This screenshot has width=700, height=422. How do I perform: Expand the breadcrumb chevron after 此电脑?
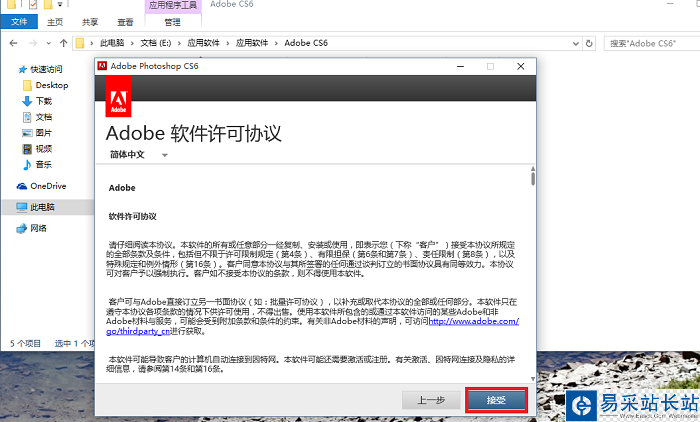132,43
